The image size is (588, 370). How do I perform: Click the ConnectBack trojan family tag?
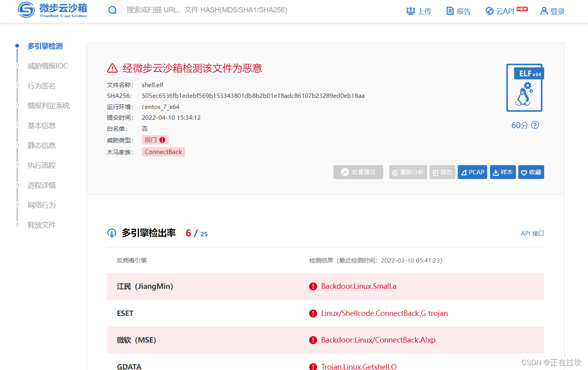[x=163, y=152]
